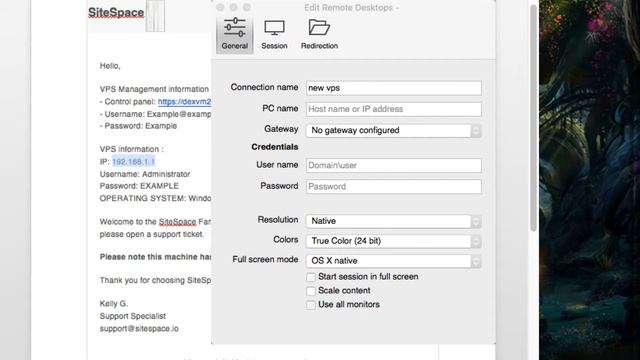640x360 pixels.
Task: Open the General settings tab
Action: (x=235, y=35)
